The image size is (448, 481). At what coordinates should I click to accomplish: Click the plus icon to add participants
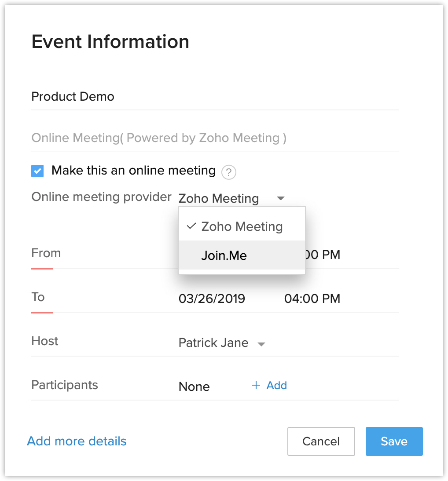click(256, 386)
